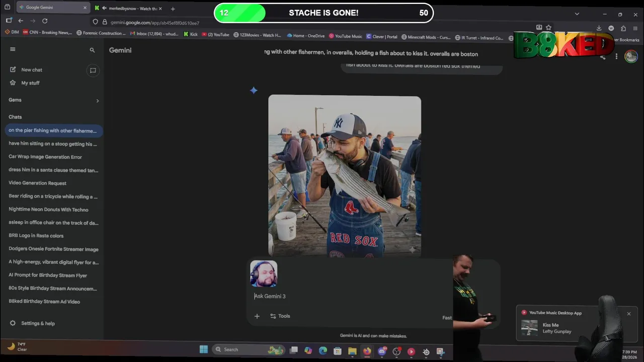The image size is (644, 362).
Task: Bookmark this page with the star icon
Action: (548, 28)
